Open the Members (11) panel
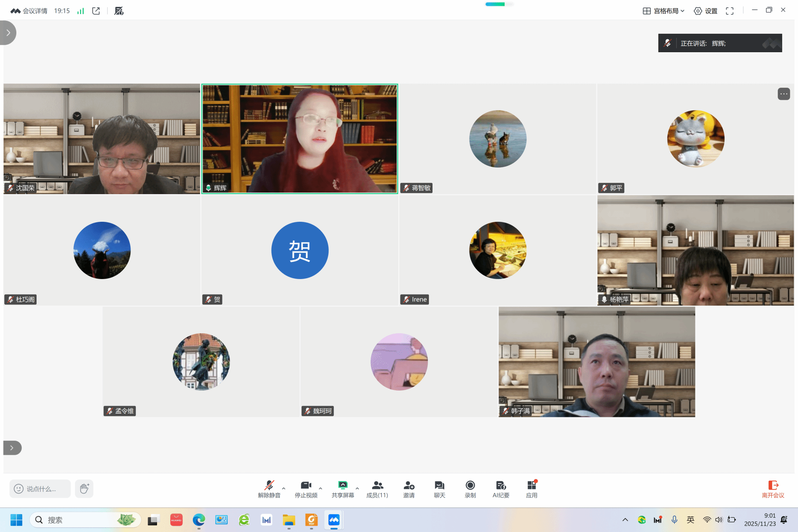The image size is (798, 532). [x=377, y=489]
